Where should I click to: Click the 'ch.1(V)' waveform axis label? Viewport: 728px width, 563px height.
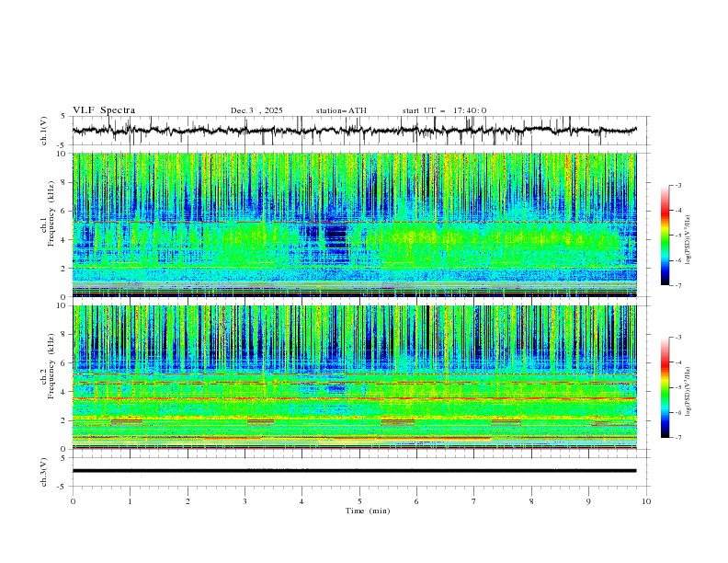pos(44,131)
